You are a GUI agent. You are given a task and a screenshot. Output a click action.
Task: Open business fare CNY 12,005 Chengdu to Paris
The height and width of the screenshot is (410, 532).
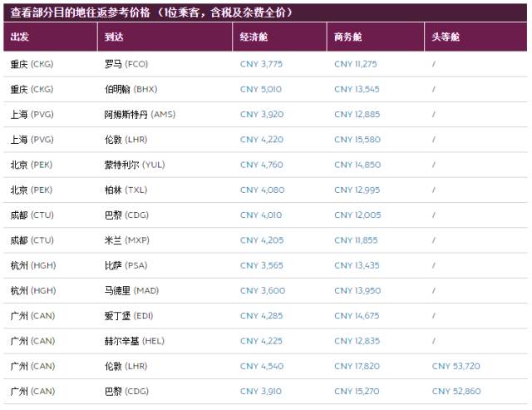357,215
